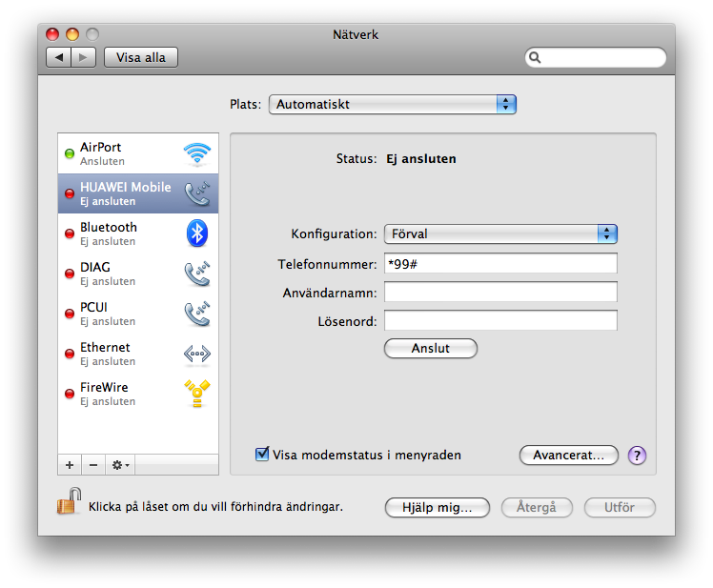Screen dimensions: 713x588
Task: Click the Återgå button
Action: (537, 508)
